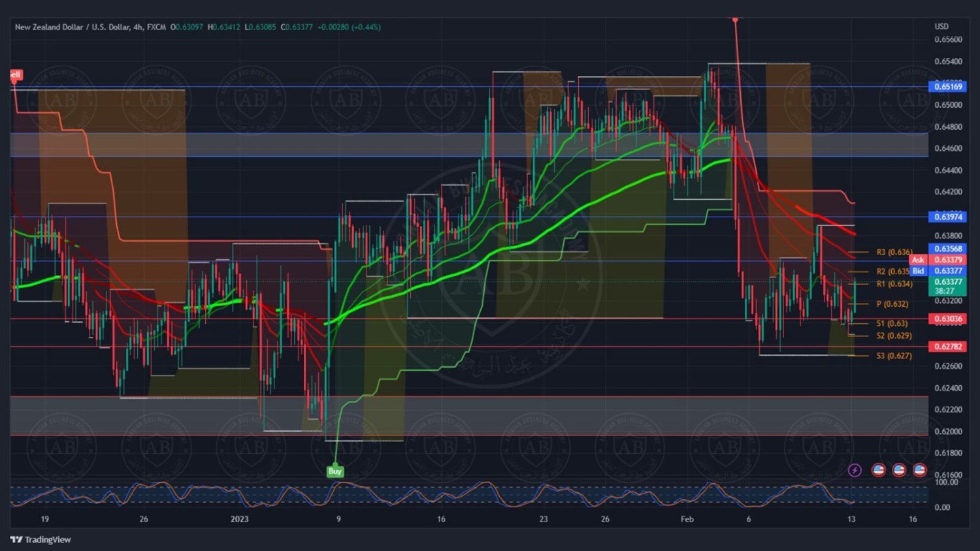Click the TradingView logo
Image resolution: width=980 pixels, height=551 pixels.
[x=41, y=539]
